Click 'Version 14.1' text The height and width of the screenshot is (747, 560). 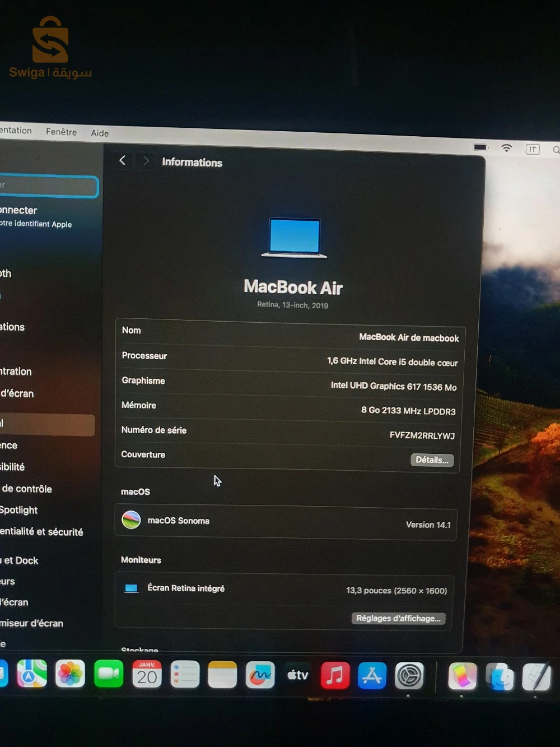(x=428, y=525)
